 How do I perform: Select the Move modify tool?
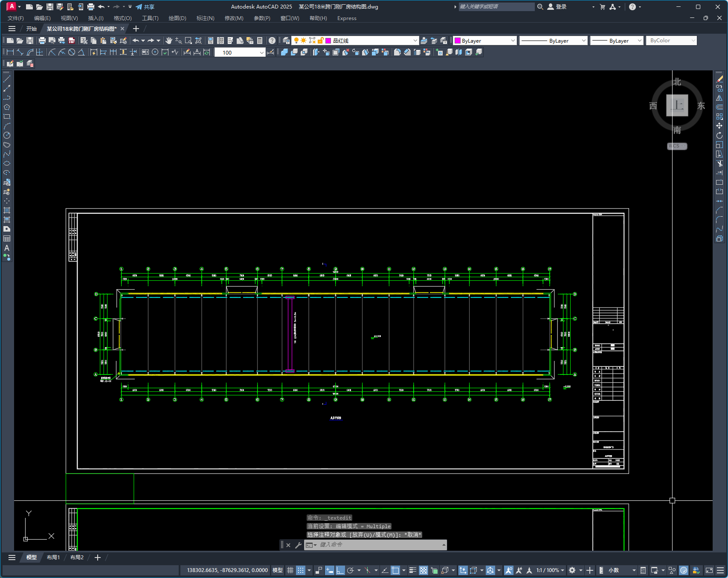coord(719,126)
